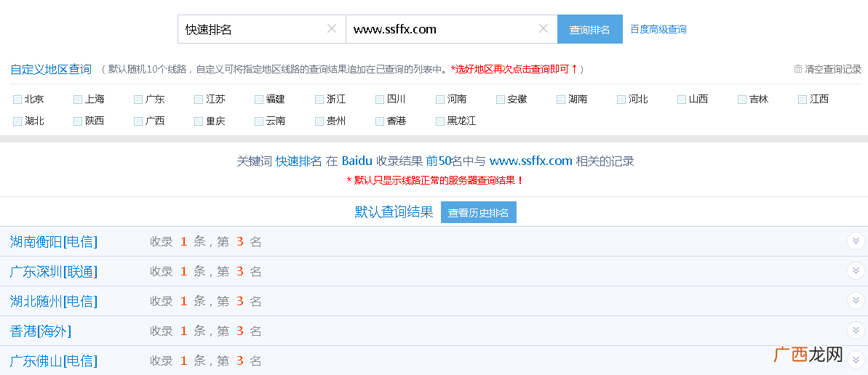This screenshot has width=868, height=375.
Task: Expand the 香港[海外] result row
Action: tap(856, 331)
